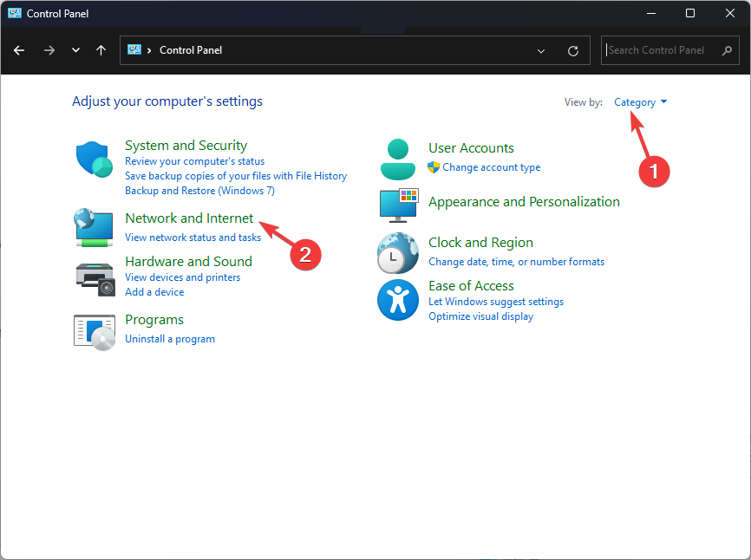The height and width of the screenshot is (560, 751).
Task: Click the Control Panel breadcrumb text
Action: point(191,50)
